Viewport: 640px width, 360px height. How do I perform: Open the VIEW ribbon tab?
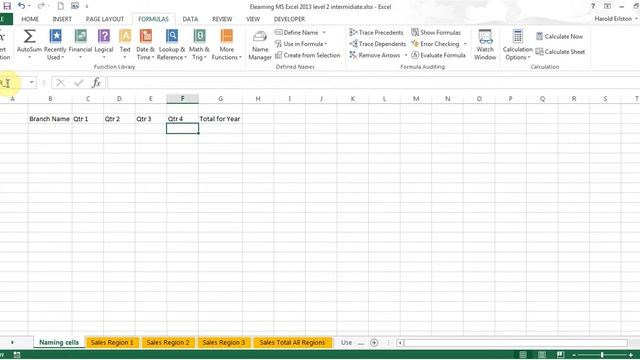pyautogui.click(x=253, y=19)
